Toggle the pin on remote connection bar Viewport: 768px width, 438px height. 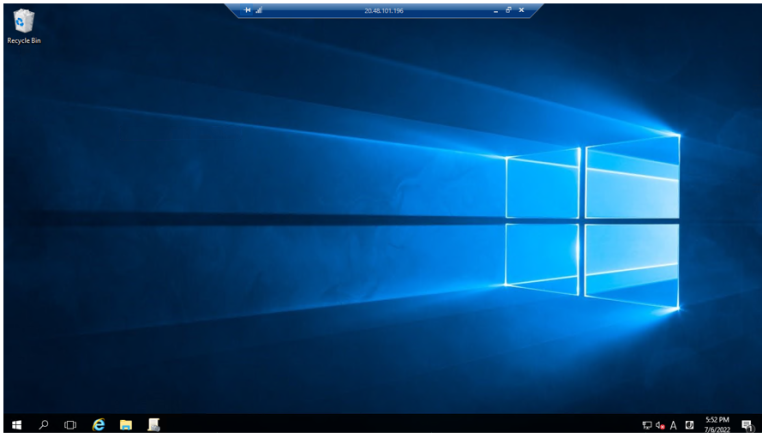[x=247, y=10]
